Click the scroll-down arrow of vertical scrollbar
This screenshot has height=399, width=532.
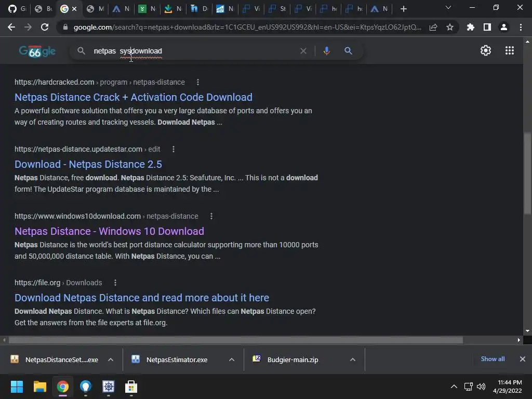coord(527,331)
